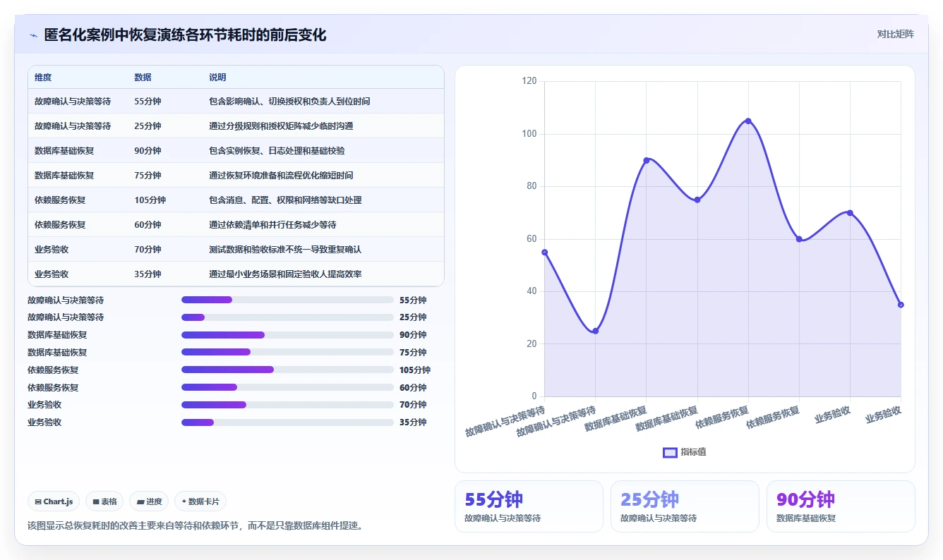Click the progress bar beside the 35分钟 label

click(287, 422)
